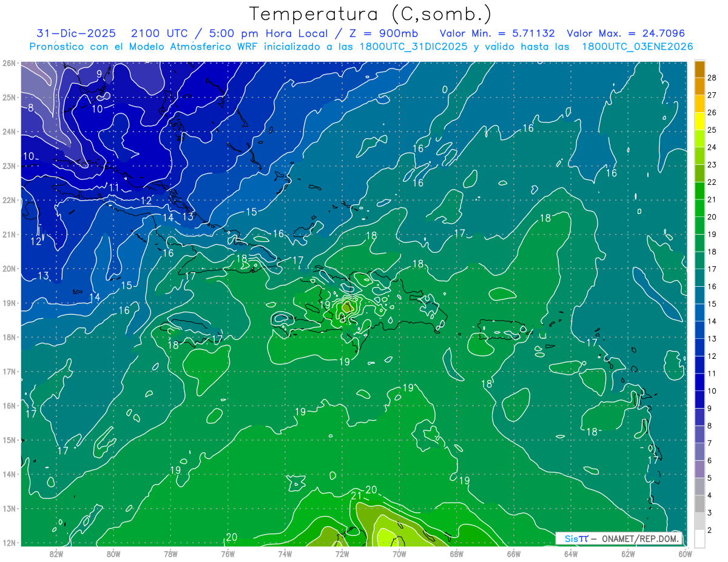
Task: Click the '66W' longitude axis label
Action: click(x=514, y=554)
